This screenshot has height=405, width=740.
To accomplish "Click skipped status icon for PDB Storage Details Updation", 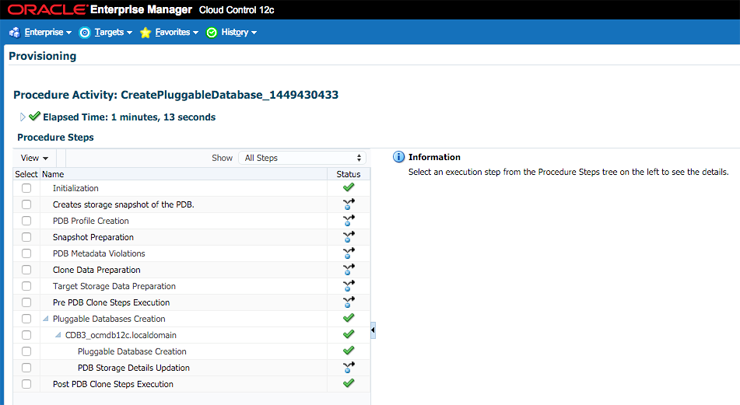I will coord(349,367).
